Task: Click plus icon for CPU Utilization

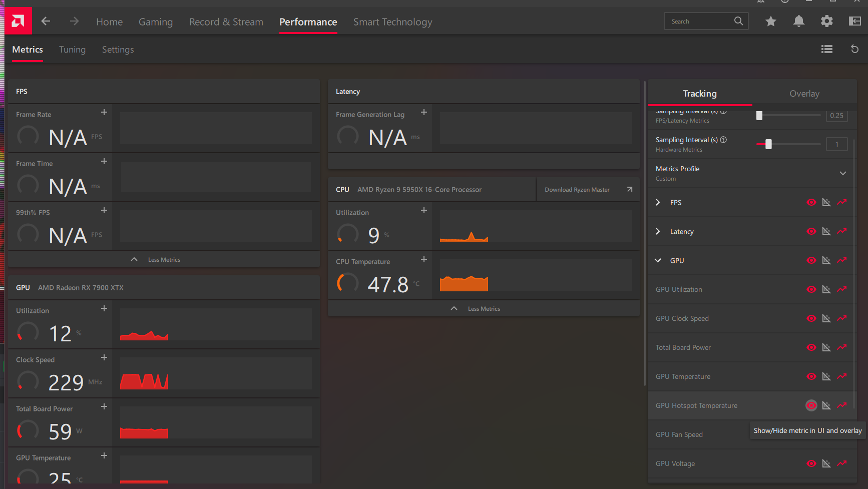Action: pos(424,210)
